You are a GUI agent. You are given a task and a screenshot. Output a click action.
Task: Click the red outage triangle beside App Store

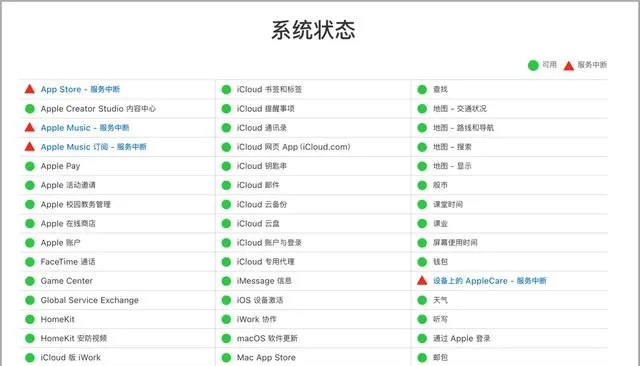click(29, 89)
